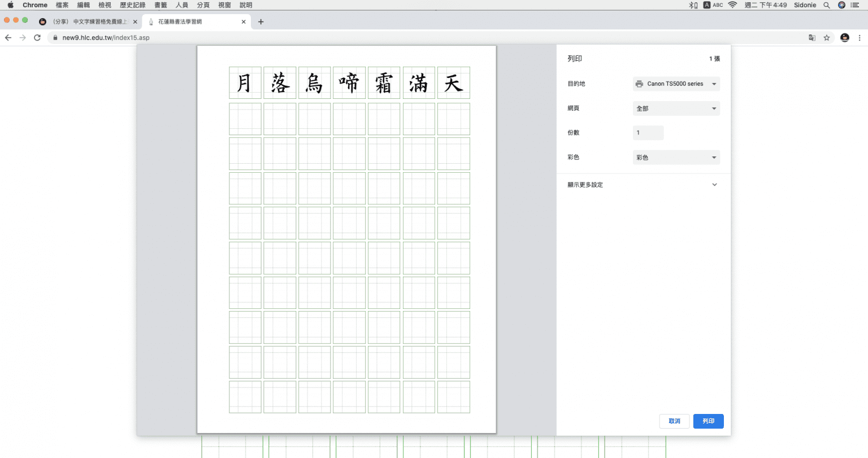The image size is (868, 458).
Task: Click the translate page icon
Action: (x=812, y=38)
